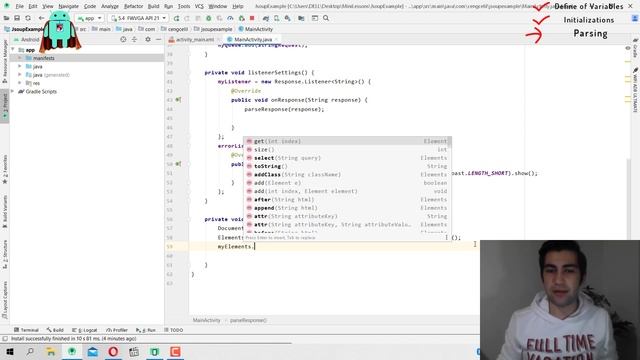
Task: Toggle the Resource Manager side tab
Action: click(x=5, y=61)
